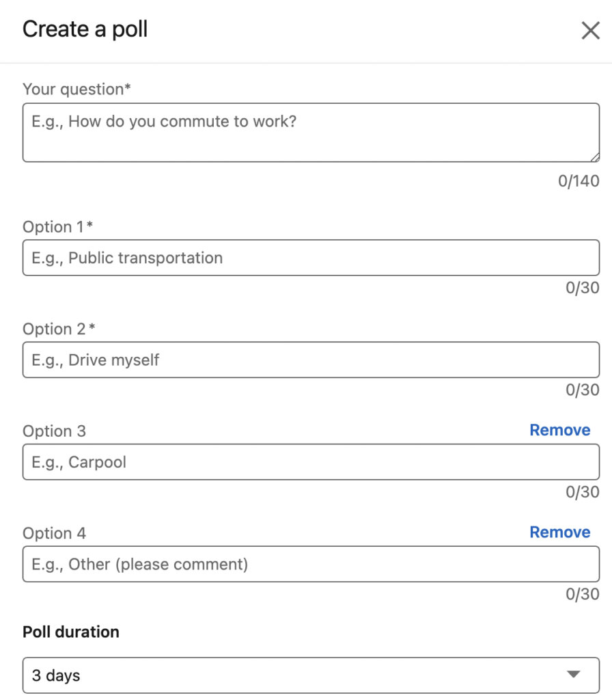Click the "Option 3" label text
This screenshot has width=612, height=700.
pos(54,431)
